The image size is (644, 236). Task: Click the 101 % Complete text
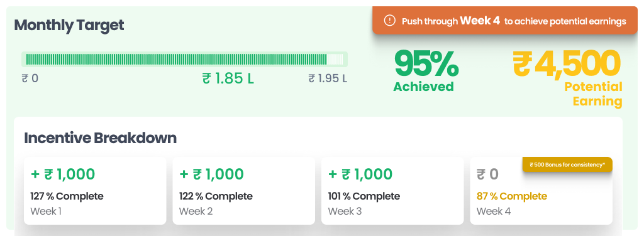364,196
